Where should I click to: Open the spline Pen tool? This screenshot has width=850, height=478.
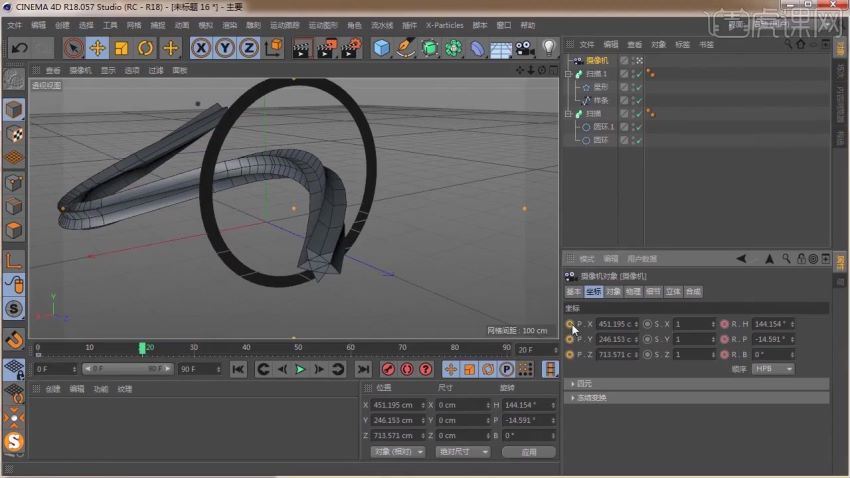(x=405, y=48)
